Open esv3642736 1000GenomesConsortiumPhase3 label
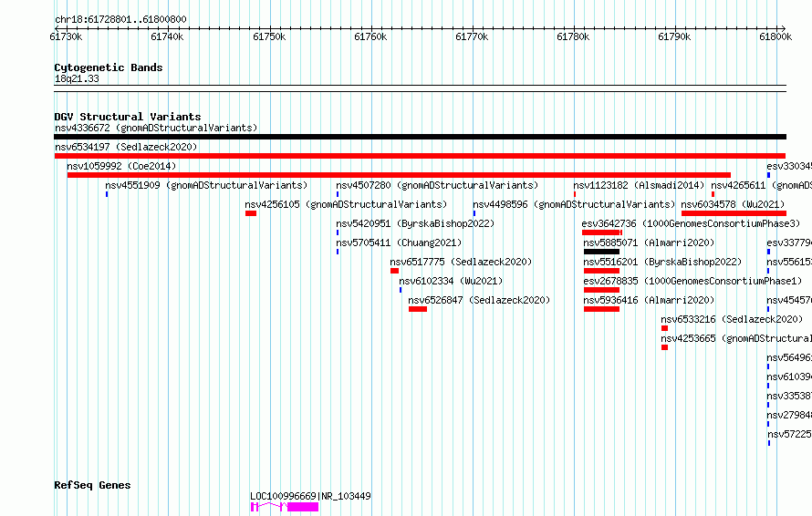 [x=691, y=223]
